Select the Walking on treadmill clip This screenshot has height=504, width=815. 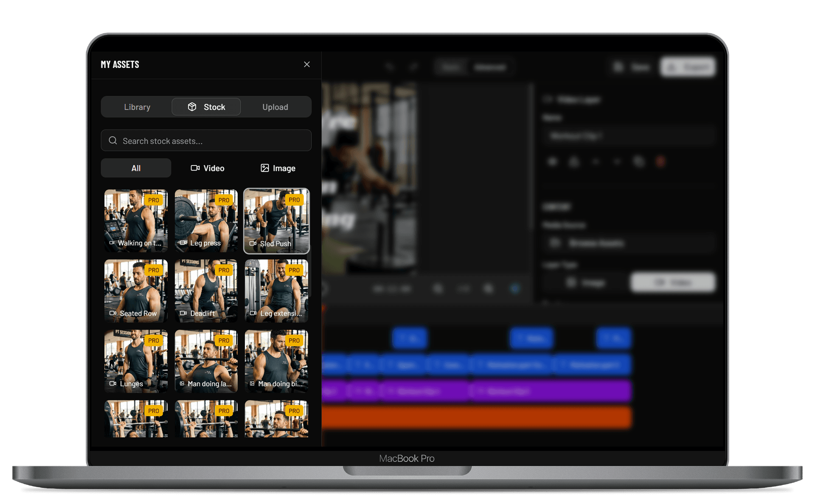[x=136, y=221]
